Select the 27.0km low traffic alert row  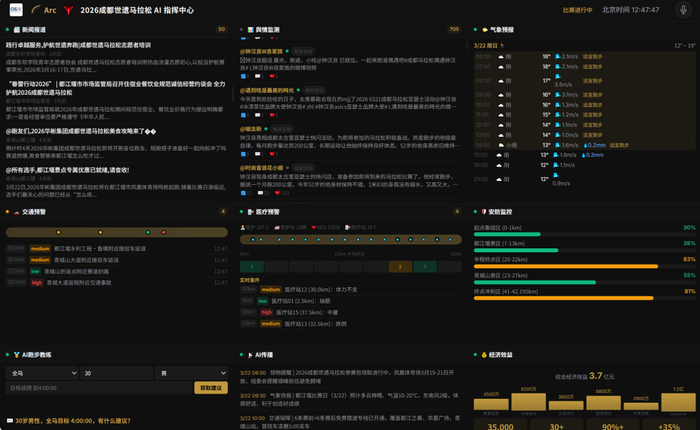tap(117, 271)
